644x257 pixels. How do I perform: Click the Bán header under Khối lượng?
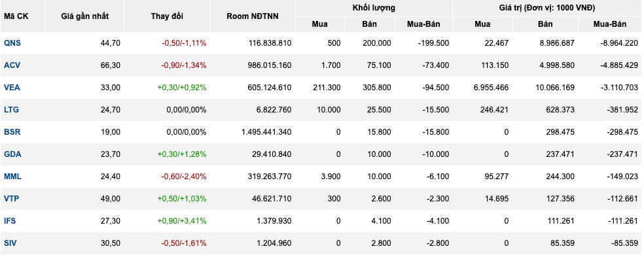(x=370, y=24)
